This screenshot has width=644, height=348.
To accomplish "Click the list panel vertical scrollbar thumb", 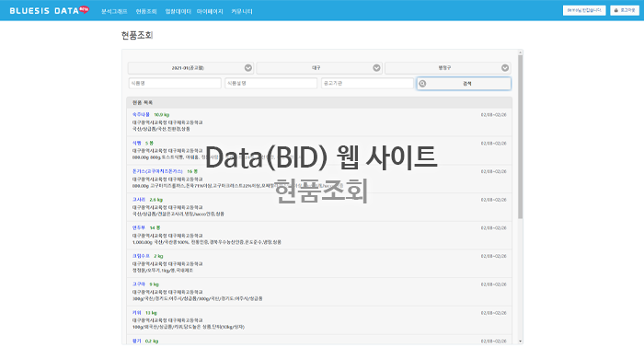I will click(x=521, y=137).
